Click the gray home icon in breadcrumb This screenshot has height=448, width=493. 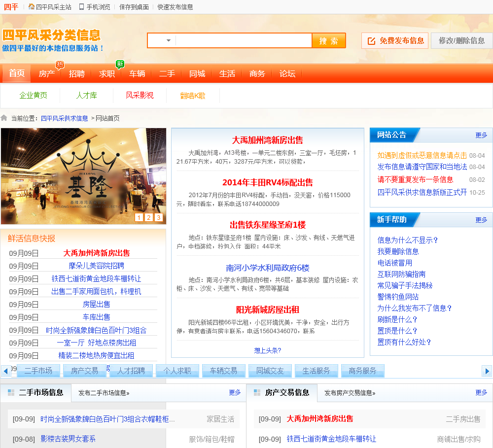[x=4, y=118]
